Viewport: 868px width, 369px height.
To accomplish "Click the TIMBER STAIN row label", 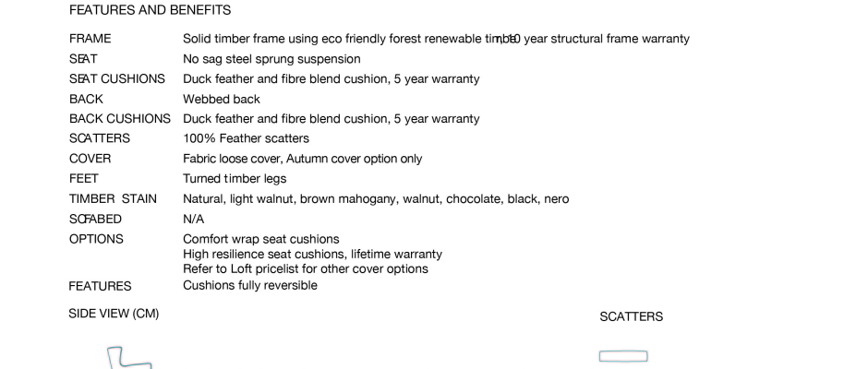I will coord(113,199).
